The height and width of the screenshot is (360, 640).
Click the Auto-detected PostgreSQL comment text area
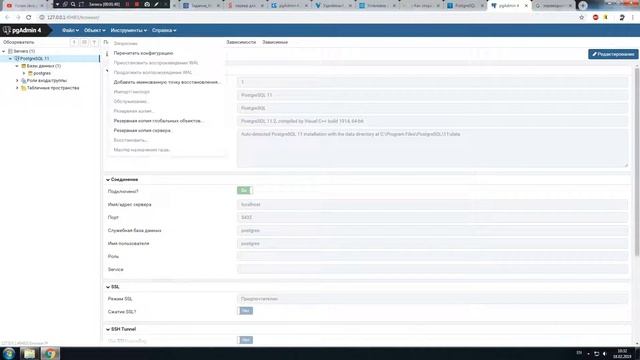[432, 148]
